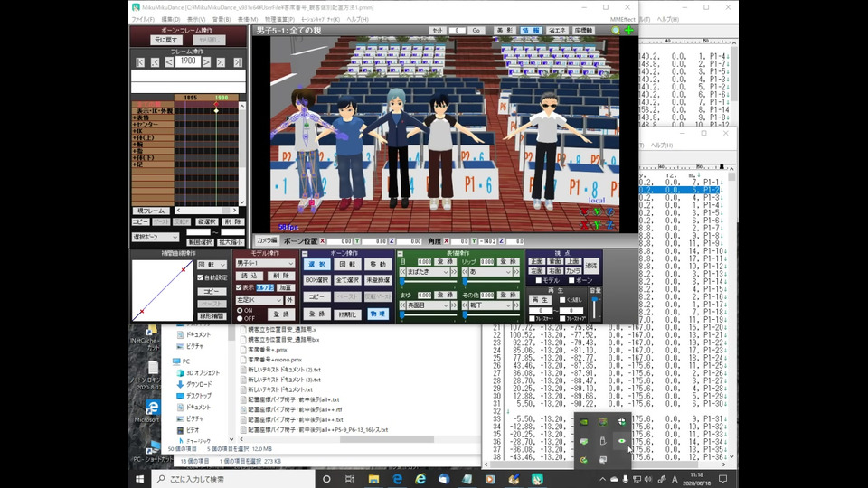Next brow morph arrow beside 真面目

tap(453, 305)
